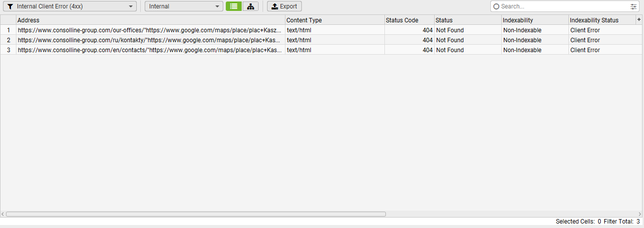Sort by Status Code column header
Viewport: 644px width, 228px height.
coord(409,20)
